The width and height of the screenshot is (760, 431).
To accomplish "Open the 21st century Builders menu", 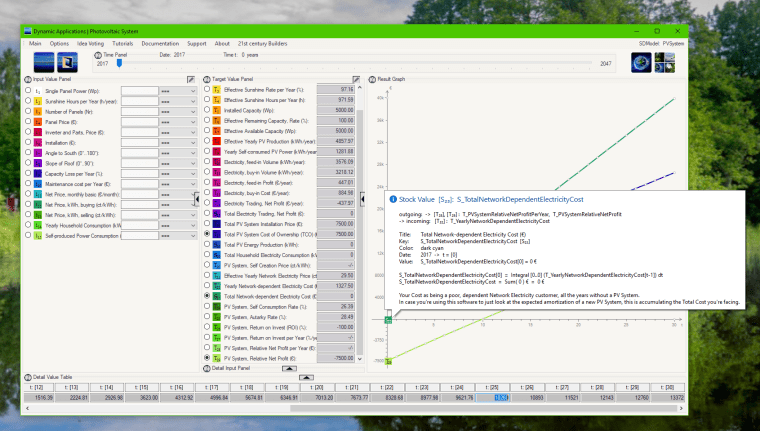I will 263,44.
